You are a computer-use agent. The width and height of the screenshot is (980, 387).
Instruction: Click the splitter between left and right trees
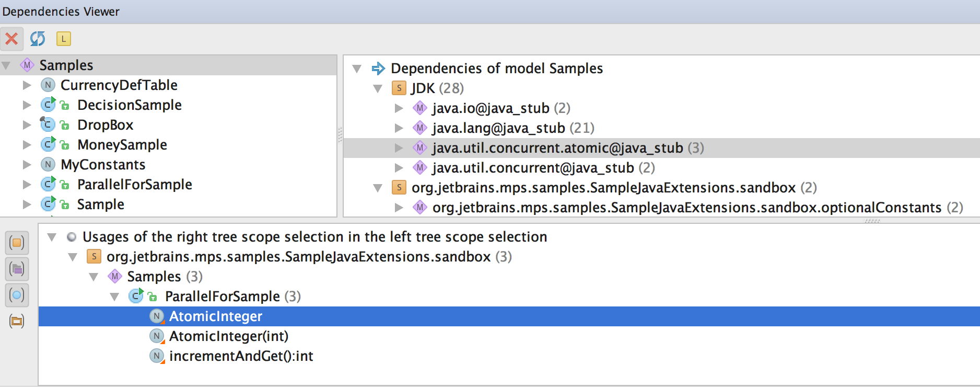tap(340, 135)
